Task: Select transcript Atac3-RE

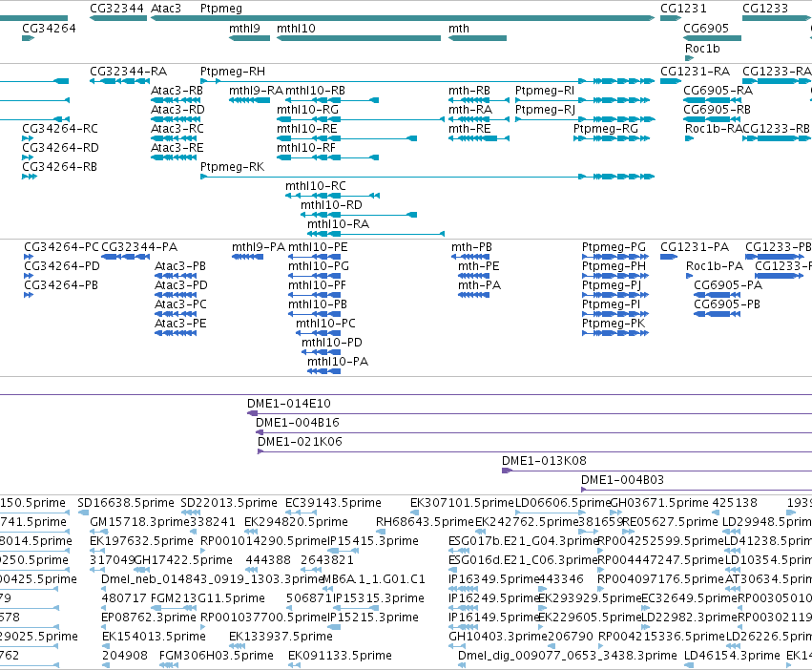Action: (x=174, y=157)
